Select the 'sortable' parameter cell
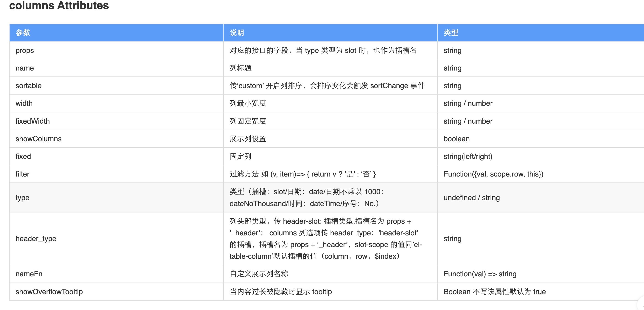The width and height of the screenshot is (644, 310). pyautogui.click(x=116, y=86)
